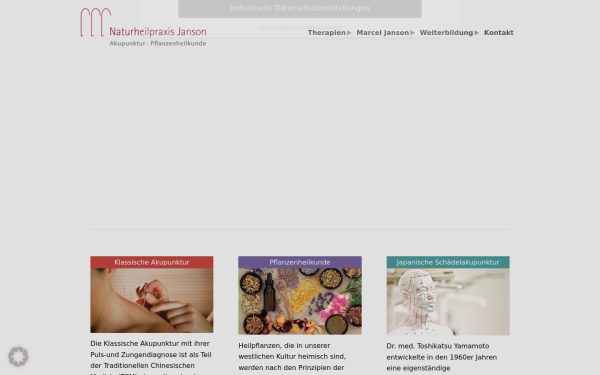Expand the Weiterbildung menu arrow
600x375 pixels.
click(476, 33)
